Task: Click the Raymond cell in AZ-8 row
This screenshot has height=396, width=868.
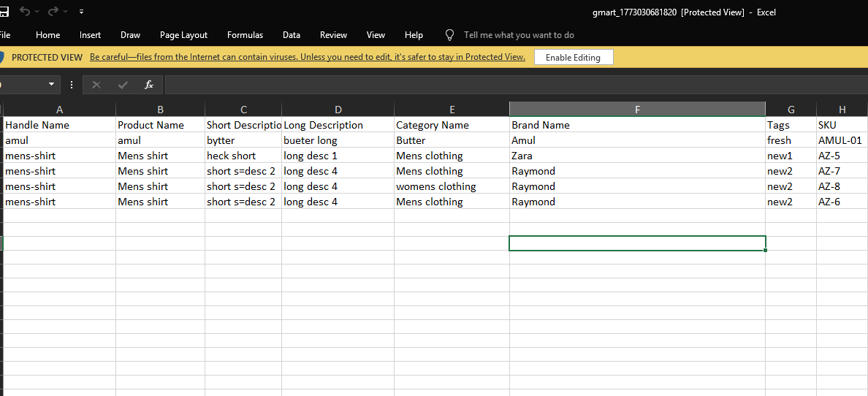Action: coord(638,186)
